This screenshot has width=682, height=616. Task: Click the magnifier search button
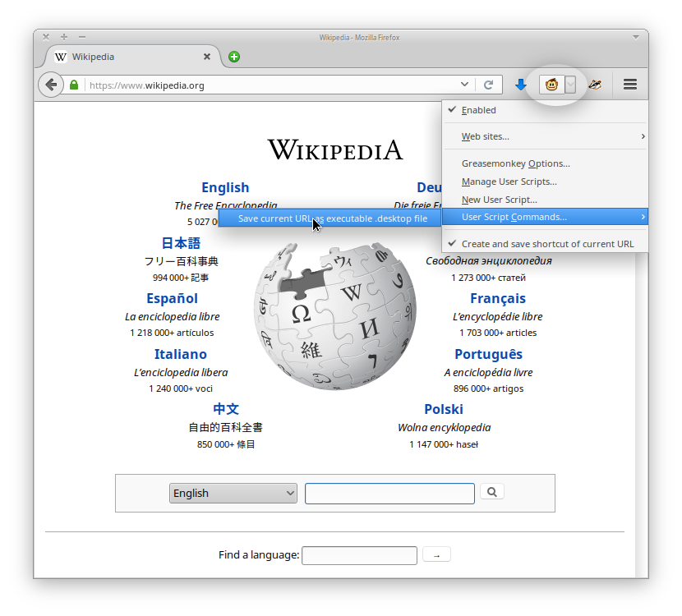(492, 492)
